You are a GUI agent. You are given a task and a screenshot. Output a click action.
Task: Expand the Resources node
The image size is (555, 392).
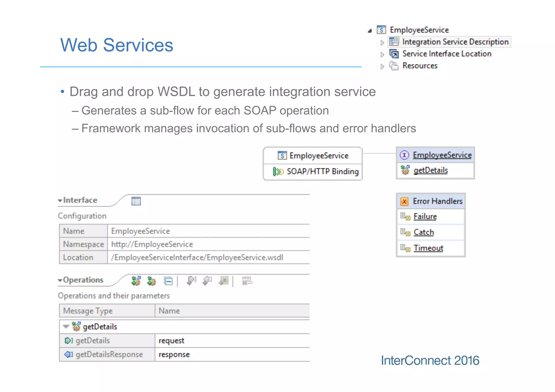382,66
